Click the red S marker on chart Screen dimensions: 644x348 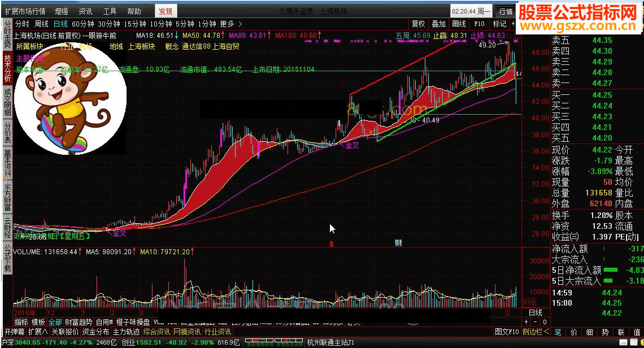tap(332, 244)
